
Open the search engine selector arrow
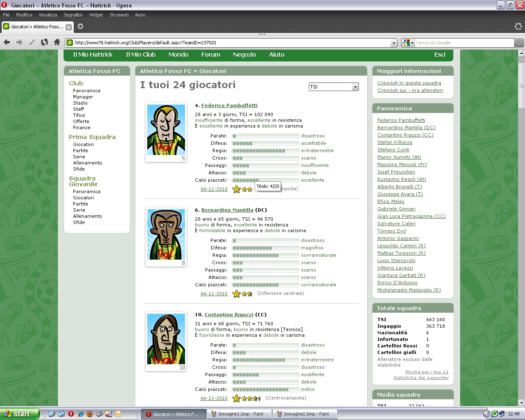tap(412, 43)
